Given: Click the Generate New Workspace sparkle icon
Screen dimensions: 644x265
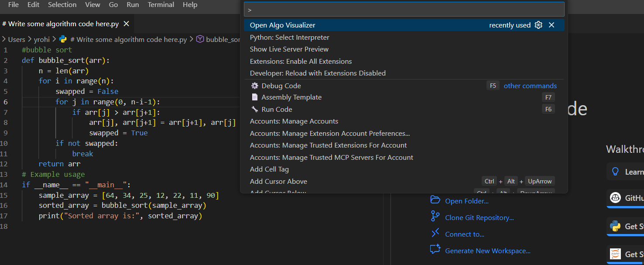Looking at the screenshot, I should pyautogui.click(x=435, y=249).
